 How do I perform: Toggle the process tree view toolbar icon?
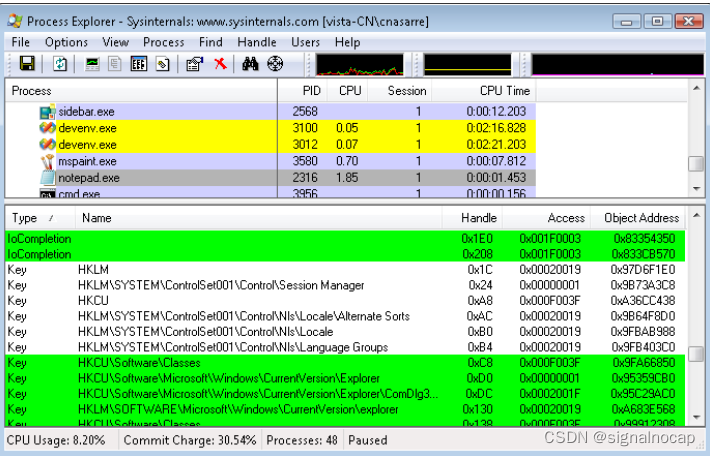pos(115,64)
